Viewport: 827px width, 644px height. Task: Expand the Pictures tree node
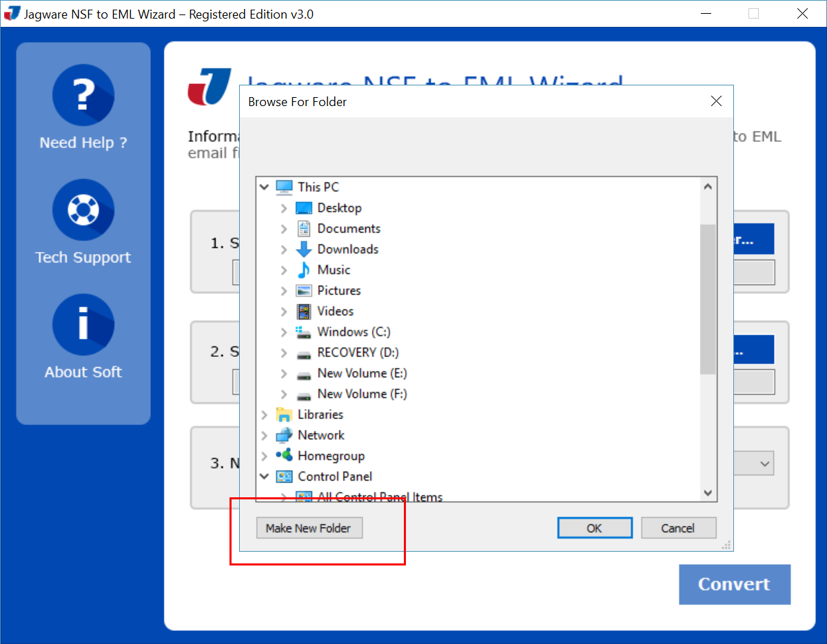click(x=284, y=291)
